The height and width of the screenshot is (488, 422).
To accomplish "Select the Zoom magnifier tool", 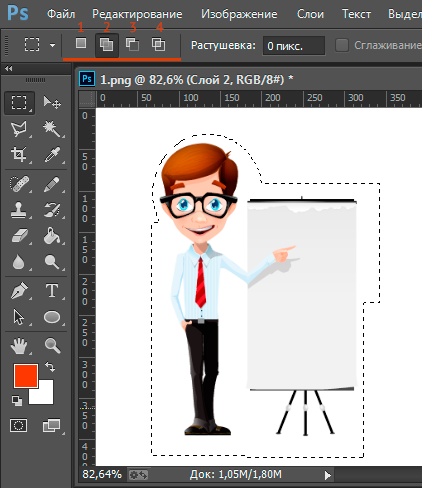I will point(52,346).
